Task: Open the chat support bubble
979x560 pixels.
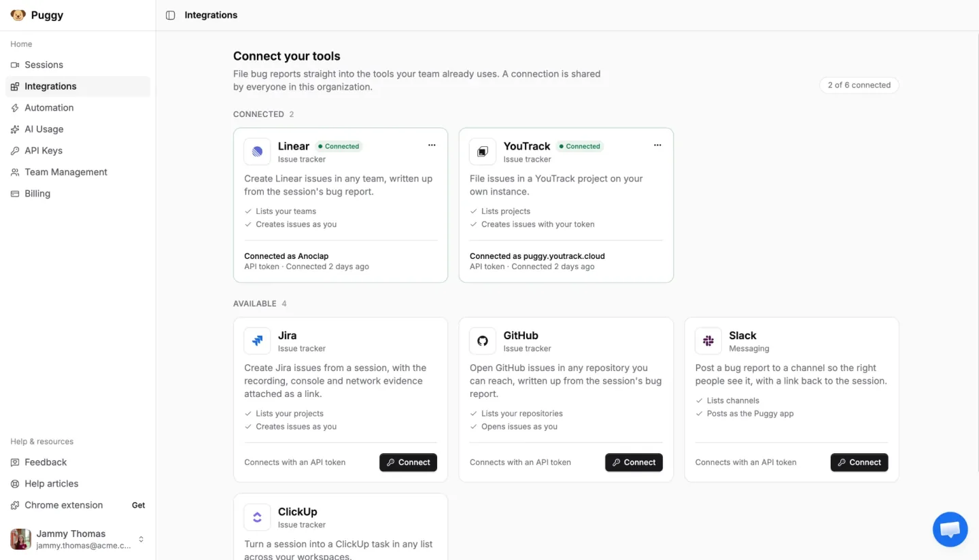Action: 950,529
